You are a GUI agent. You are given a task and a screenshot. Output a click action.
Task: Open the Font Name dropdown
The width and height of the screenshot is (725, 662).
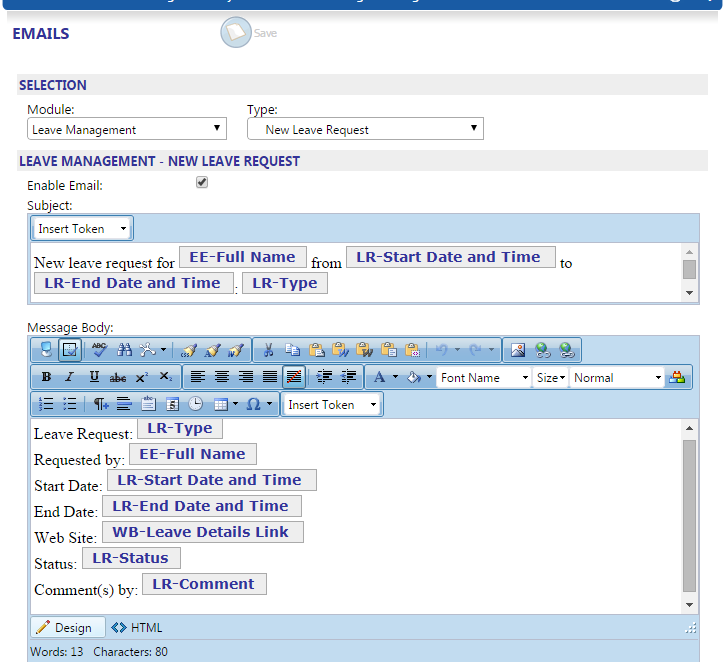[x=484, y=377]
